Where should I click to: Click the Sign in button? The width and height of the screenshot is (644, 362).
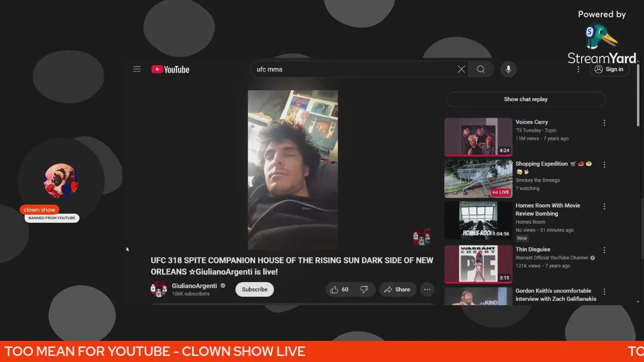609,69
